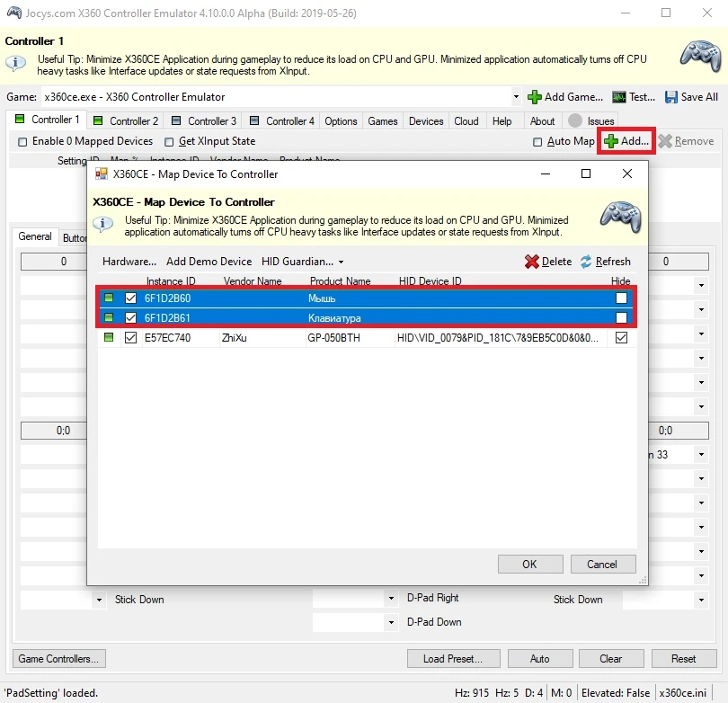Open the D-Pad Down dropdown
This screenshot has width=728, height=703.
[391, 622]
